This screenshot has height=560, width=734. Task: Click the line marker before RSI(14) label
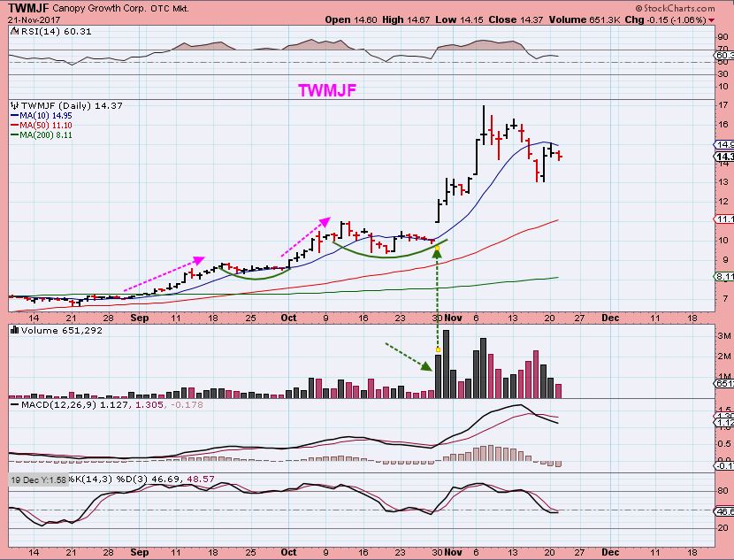point(14,31)
